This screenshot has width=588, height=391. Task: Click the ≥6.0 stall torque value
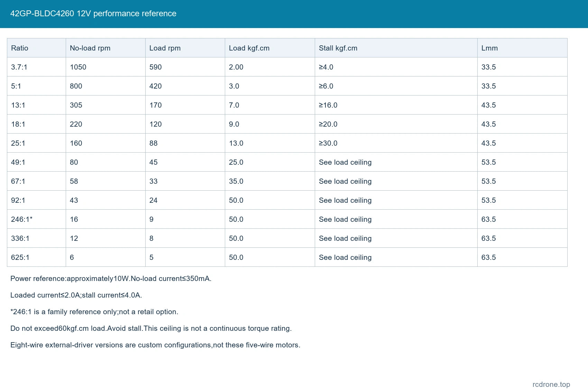pyautogui.click(x=326, y=86)
